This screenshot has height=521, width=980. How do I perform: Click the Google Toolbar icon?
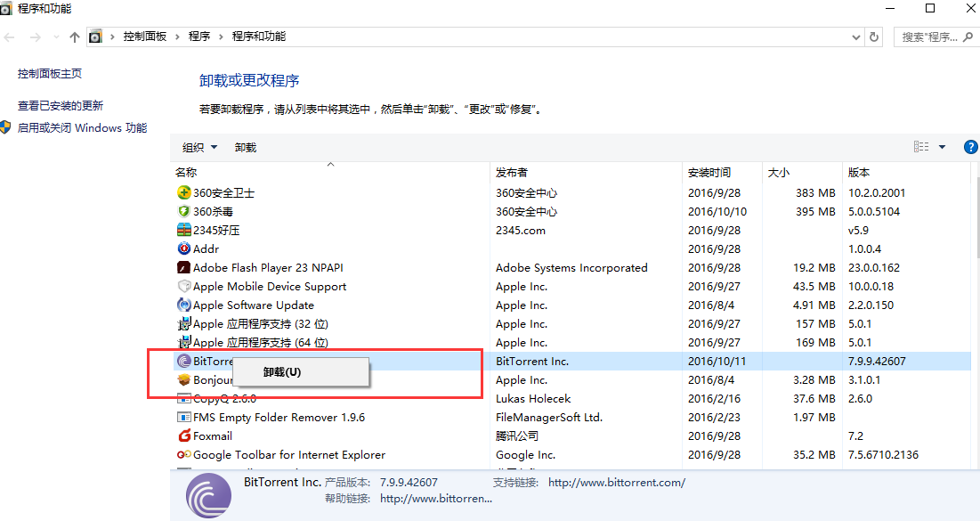[183, 455]
